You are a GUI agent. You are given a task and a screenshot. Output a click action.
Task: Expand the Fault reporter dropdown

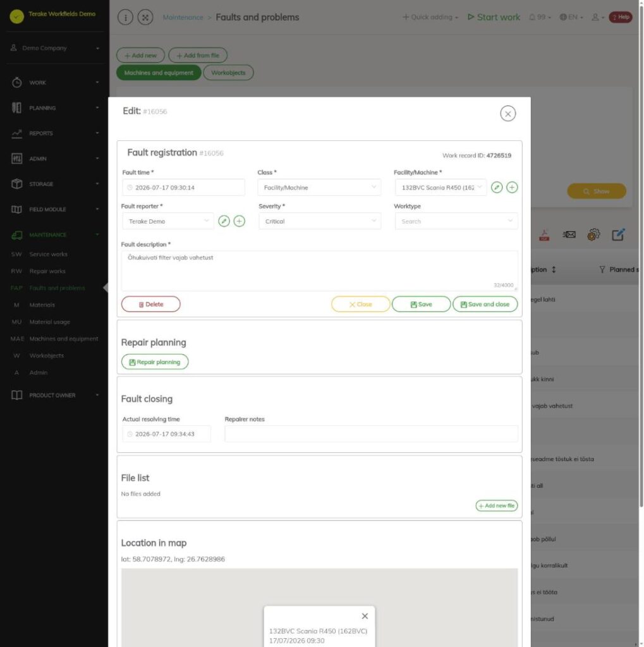click(167, 221)
